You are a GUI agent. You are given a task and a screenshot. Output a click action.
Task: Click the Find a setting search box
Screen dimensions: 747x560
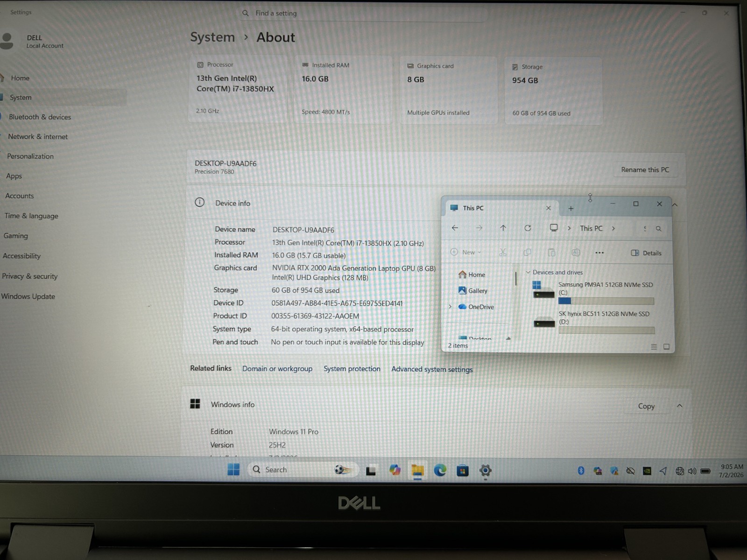(x=364, y=13)
